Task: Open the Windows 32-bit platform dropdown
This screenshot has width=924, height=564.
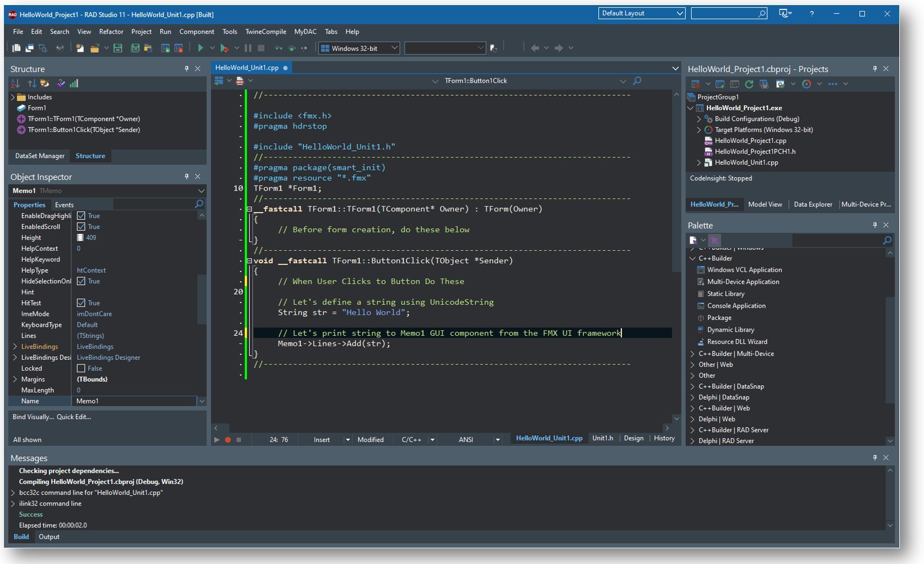Action: 394,48
